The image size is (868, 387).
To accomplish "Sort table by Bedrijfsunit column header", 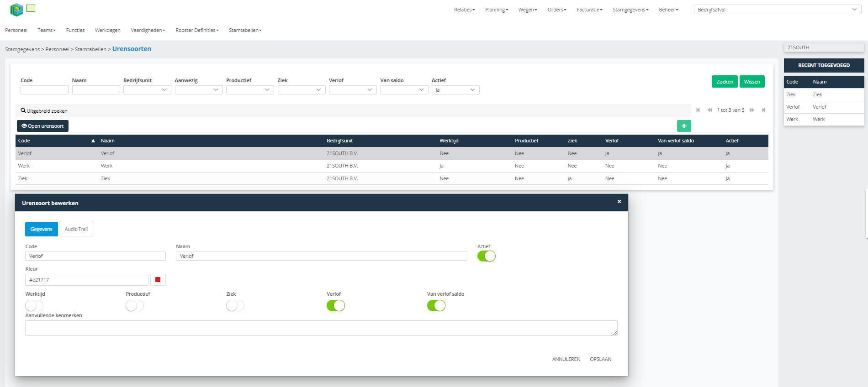I will (339, 141).
